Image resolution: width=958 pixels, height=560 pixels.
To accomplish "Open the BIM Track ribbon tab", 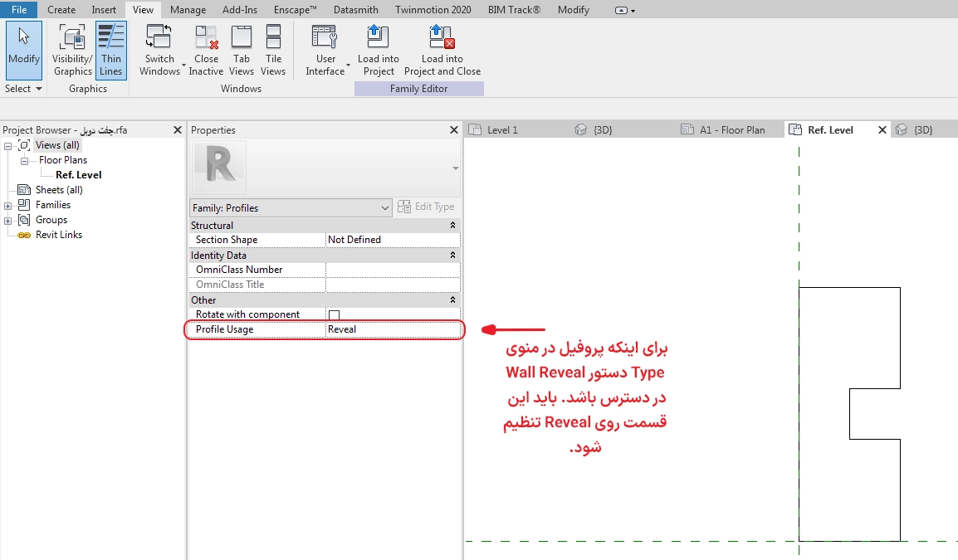I will pos(514,10).
